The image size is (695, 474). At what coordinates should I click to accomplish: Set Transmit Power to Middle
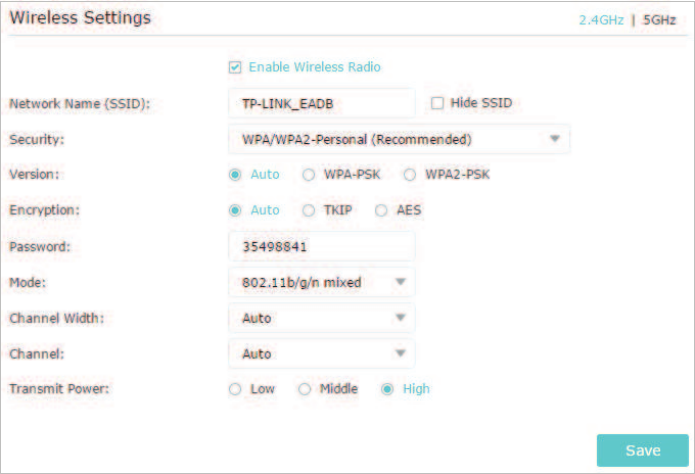pos(304,389)
